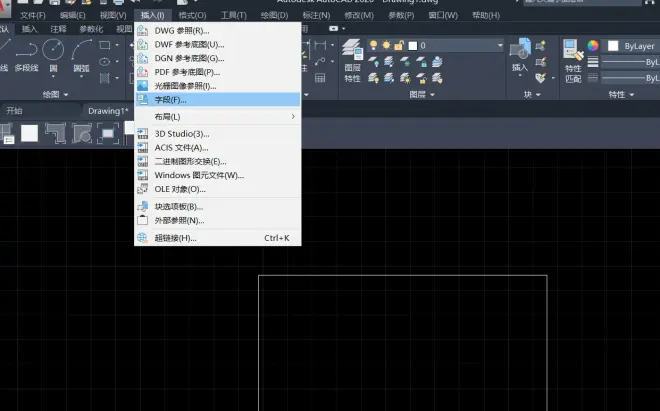This screenshot has height=411, width=660.
Task: Click the viewports dialog icon on toolbar
Action: pyautogui.click(x=7, y=133)
